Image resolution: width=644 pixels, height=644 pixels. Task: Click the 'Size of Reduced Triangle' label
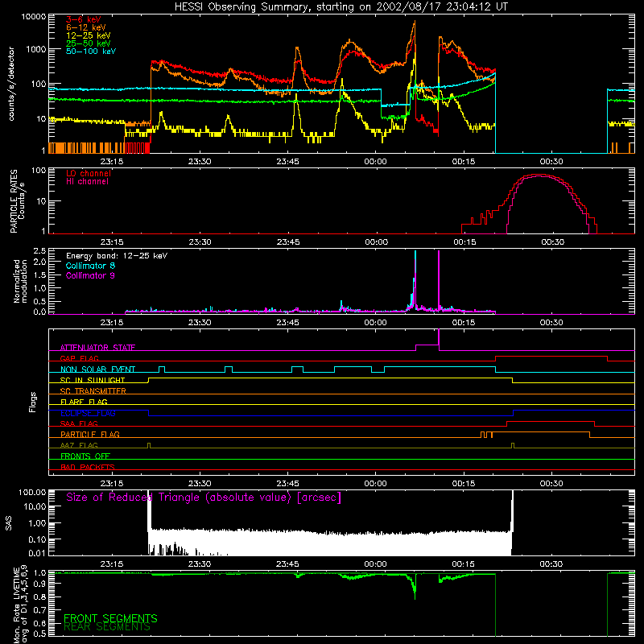click(204, 497)
